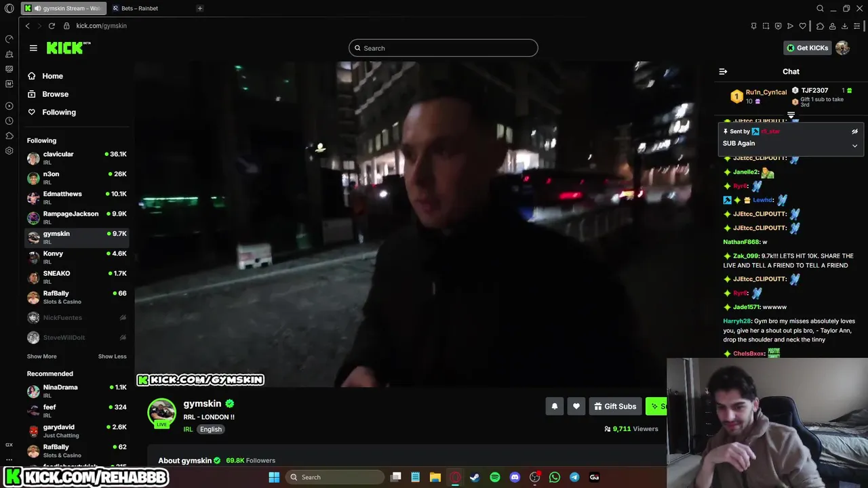Open the downloads toolbar icon

(x=844, y=26)
